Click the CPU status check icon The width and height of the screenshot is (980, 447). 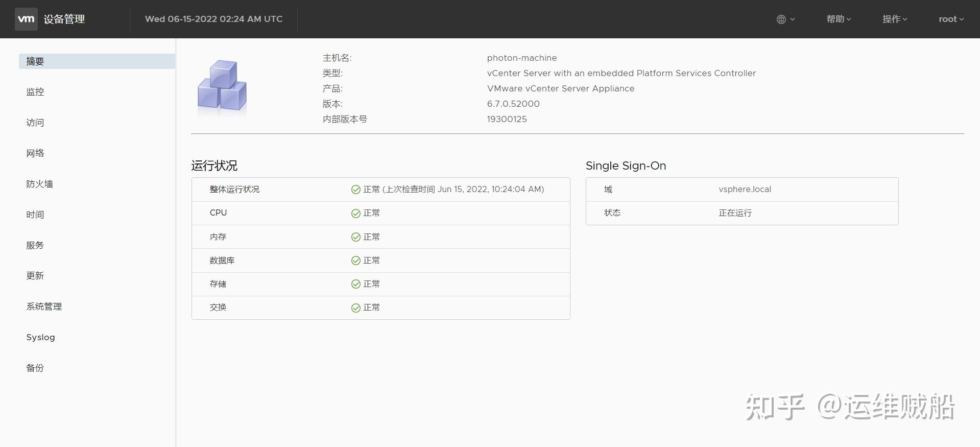coord(356,213)
